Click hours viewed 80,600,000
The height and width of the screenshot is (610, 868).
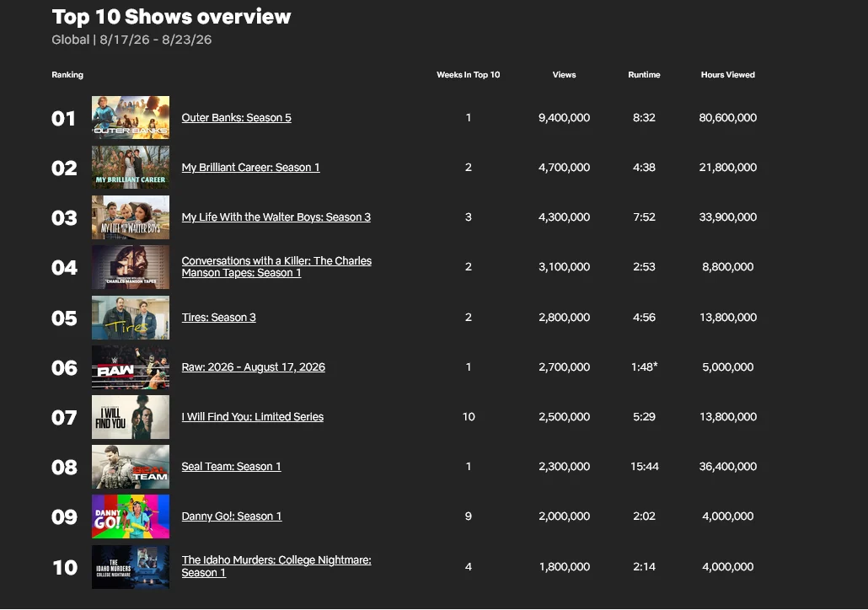tap(728, 117)
